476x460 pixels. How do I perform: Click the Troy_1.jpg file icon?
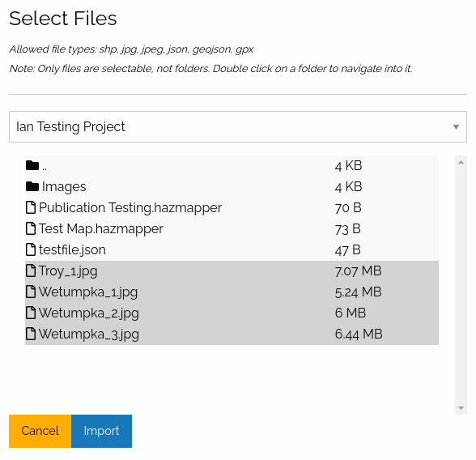31,270
